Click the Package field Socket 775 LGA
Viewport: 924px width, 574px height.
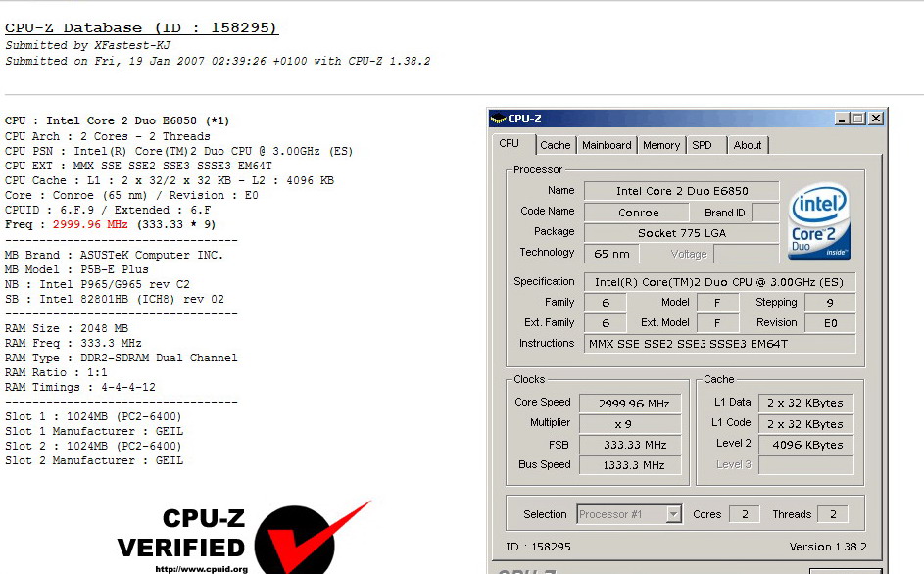pos(682,233)
